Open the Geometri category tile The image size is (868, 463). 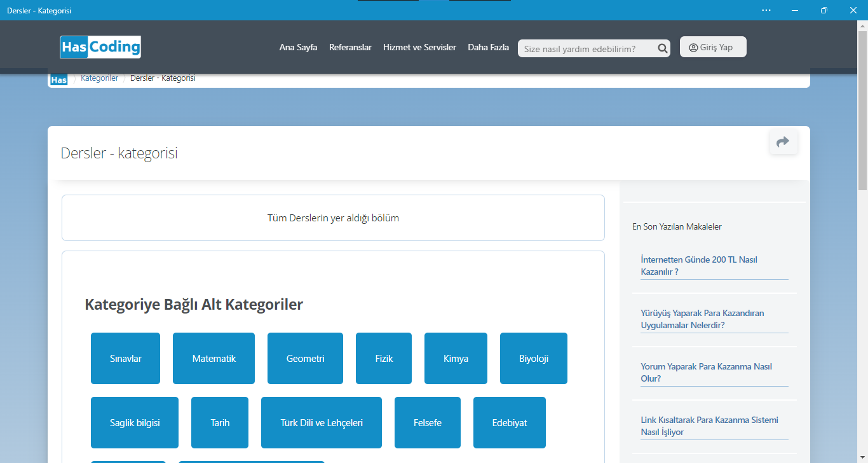tap(305, 359)
